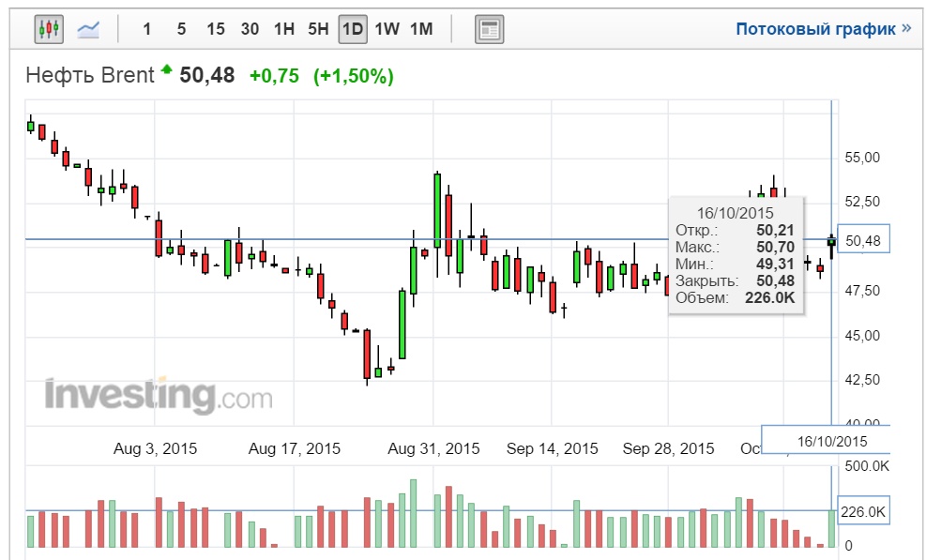Click the Нефть Brent title

coord(90,76)
